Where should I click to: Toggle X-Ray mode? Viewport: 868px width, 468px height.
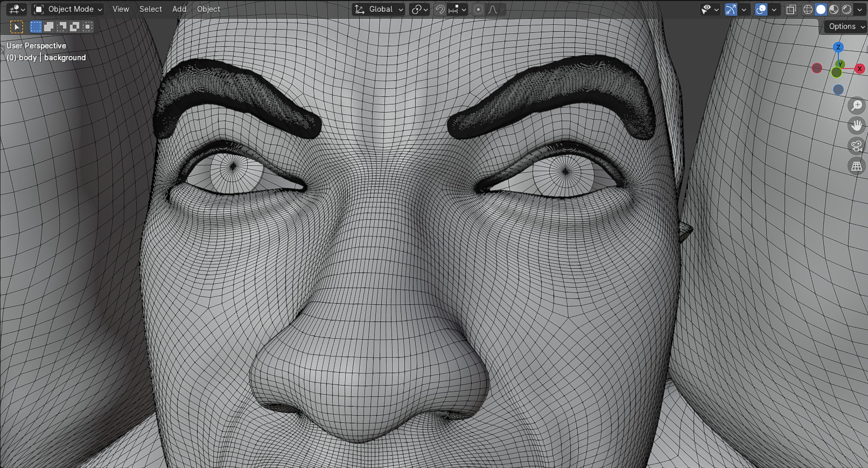(x=791, y=9)
